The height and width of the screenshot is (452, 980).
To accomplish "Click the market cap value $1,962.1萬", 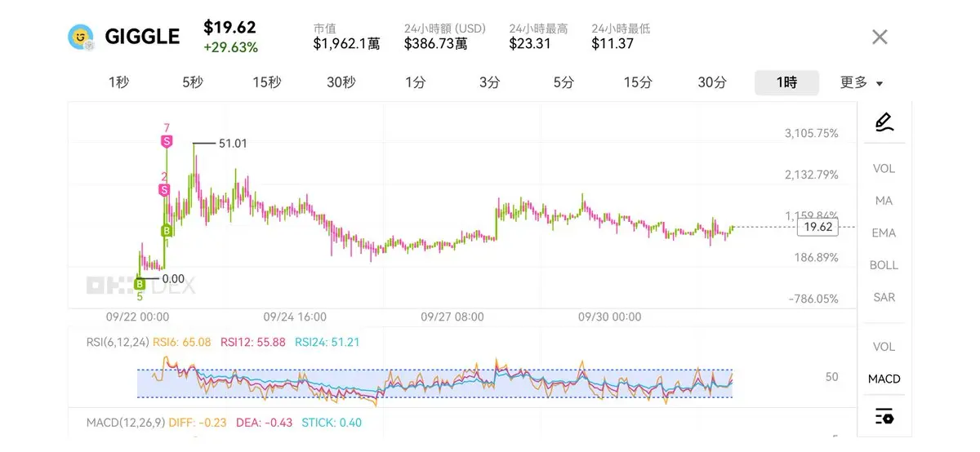I will click(x=346, y=44).
